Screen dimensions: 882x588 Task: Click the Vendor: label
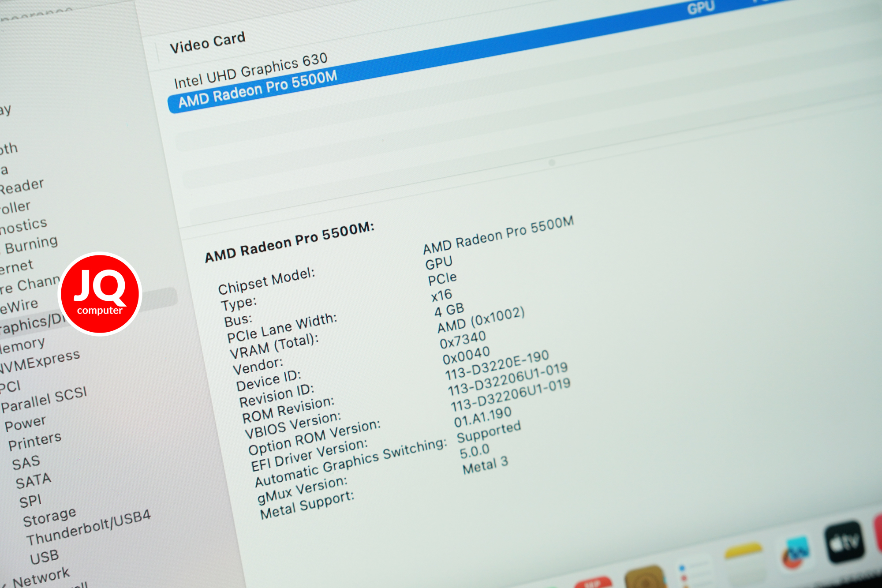click(x=258, y=366)
